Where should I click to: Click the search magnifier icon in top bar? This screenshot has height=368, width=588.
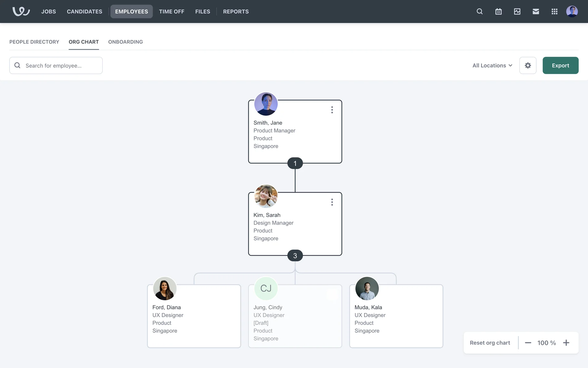(480, 11)
